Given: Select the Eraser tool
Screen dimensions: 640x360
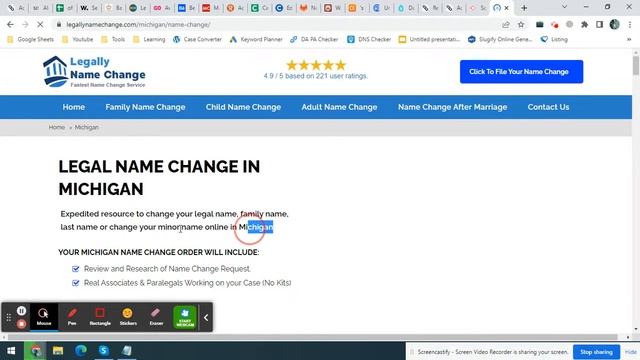Looking at the screenshot, I should pyautogui.click(x=156, y=317).
